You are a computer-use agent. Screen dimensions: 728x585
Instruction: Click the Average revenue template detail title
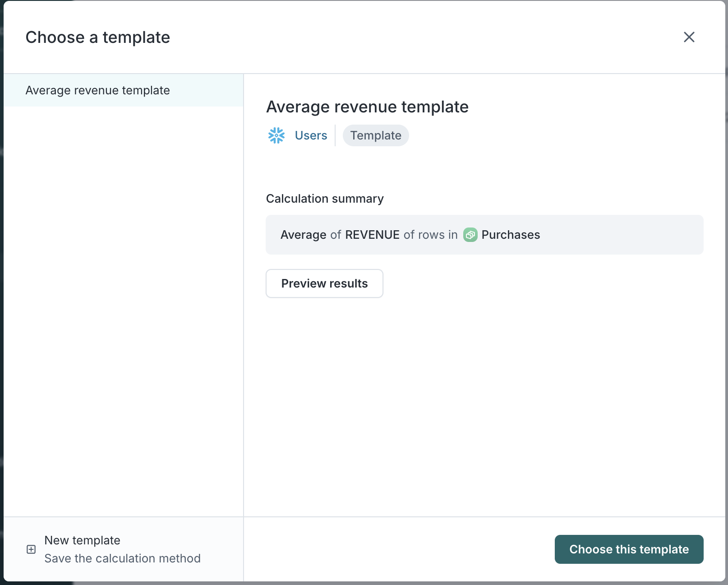coord(367,107)
